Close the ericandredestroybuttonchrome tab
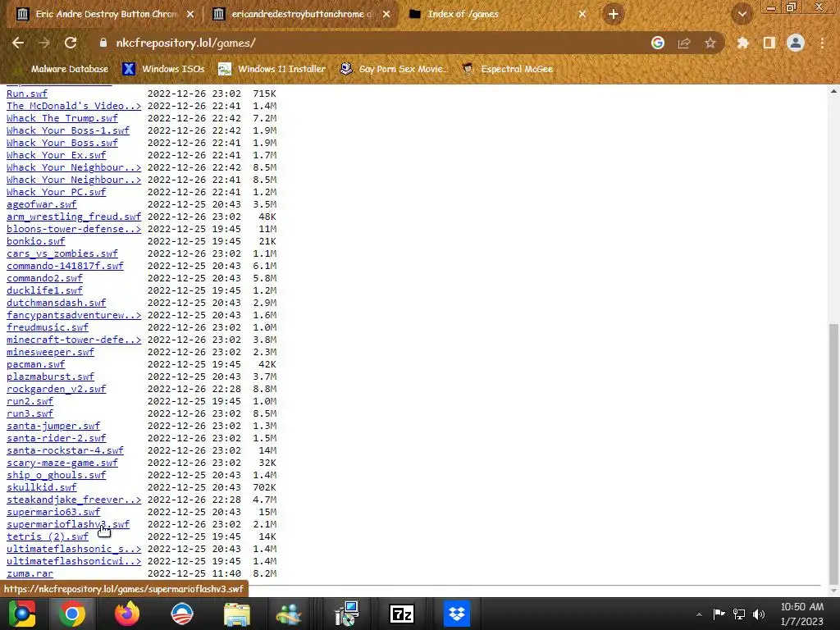Image resolution: width=840 pixels, height=630 pixels. pos(386,15)
